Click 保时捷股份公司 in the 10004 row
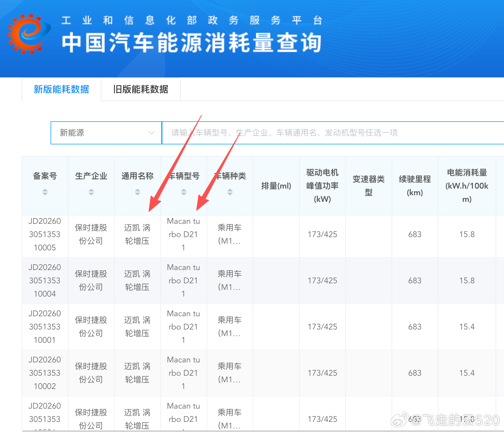The width and height of the screenshot is (504, 432). (x=91, y=280)
